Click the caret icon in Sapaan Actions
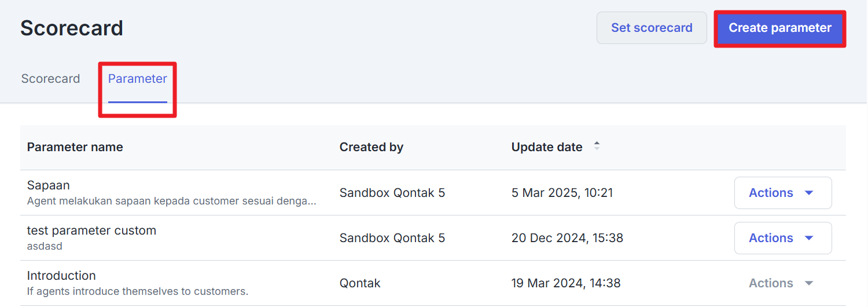868x307 pixels. [x=809, y=193]
